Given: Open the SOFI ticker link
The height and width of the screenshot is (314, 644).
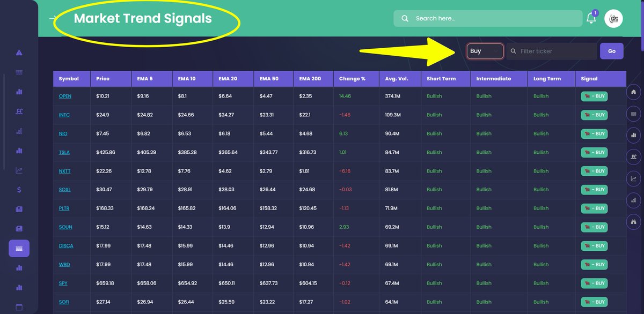Looking at the screenshot, I should point(64,302).
